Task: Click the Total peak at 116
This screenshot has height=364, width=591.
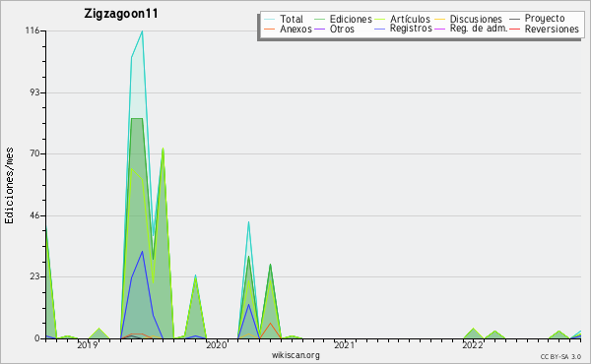Action: coord(142,31)
